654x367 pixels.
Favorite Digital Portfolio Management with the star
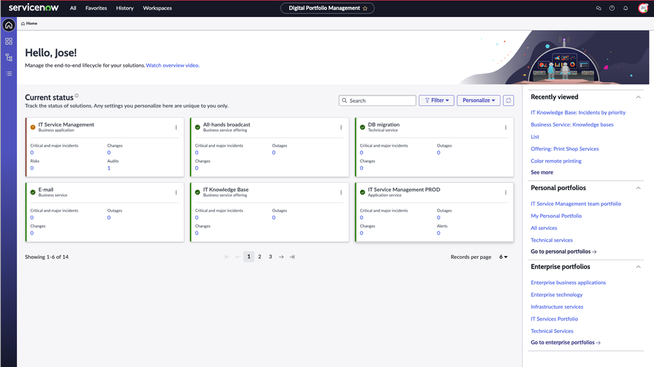(365, 8)
